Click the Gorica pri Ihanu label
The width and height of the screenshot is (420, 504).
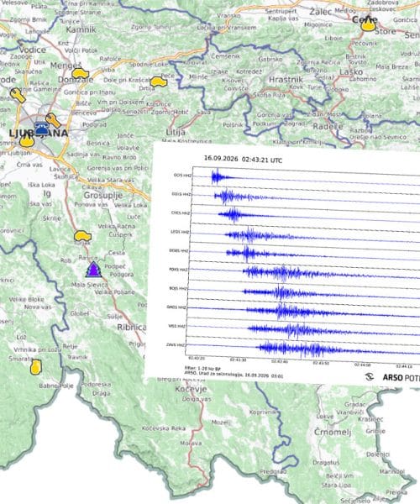pos(89,92)
